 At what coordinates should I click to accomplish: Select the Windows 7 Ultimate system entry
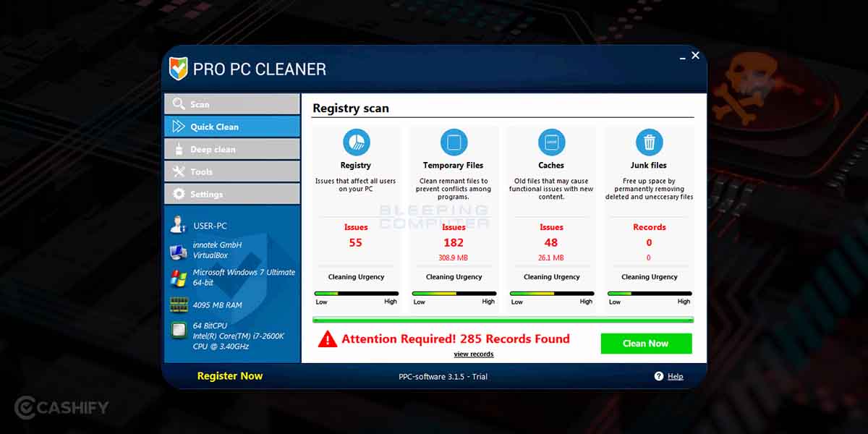(x=231, y=278)
